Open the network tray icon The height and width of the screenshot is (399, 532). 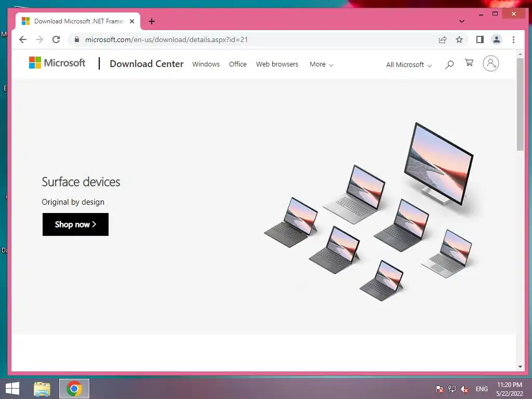tap(452, 389)
